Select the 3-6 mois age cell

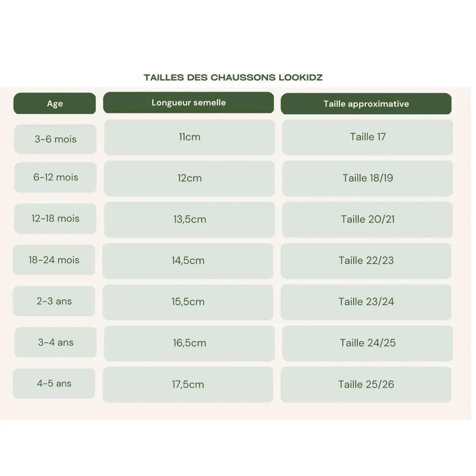click(x=55, y=139)
